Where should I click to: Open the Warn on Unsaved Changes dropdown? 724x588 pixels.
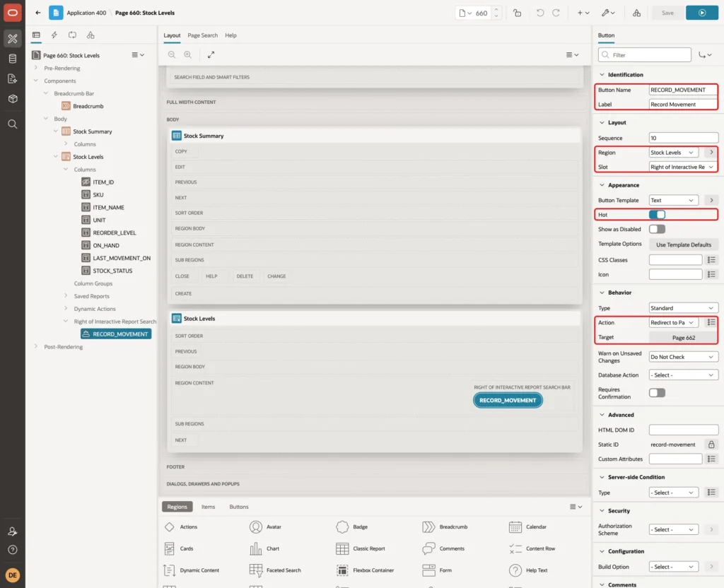click(x=684, y=357)
